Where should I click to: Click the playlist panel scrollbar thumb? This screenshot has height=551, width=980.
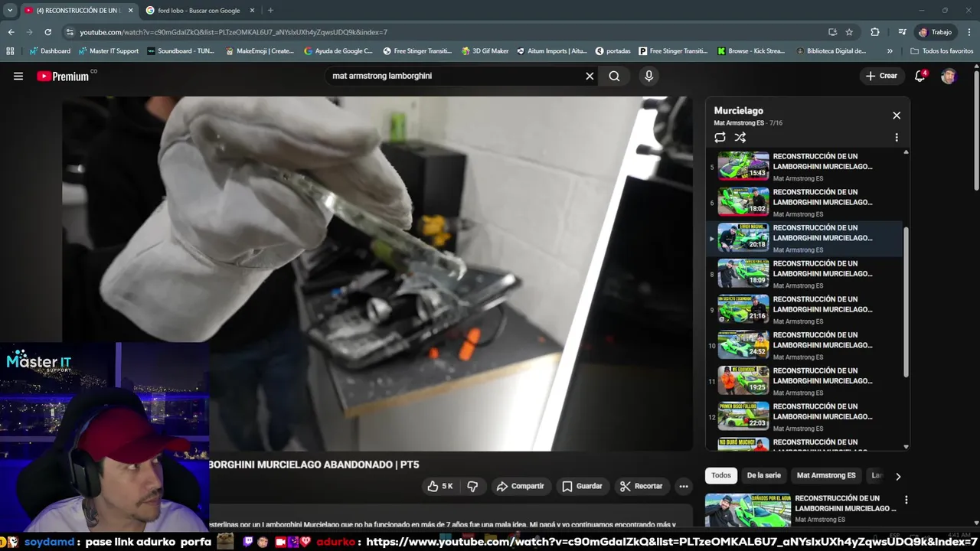pos(906,302)
